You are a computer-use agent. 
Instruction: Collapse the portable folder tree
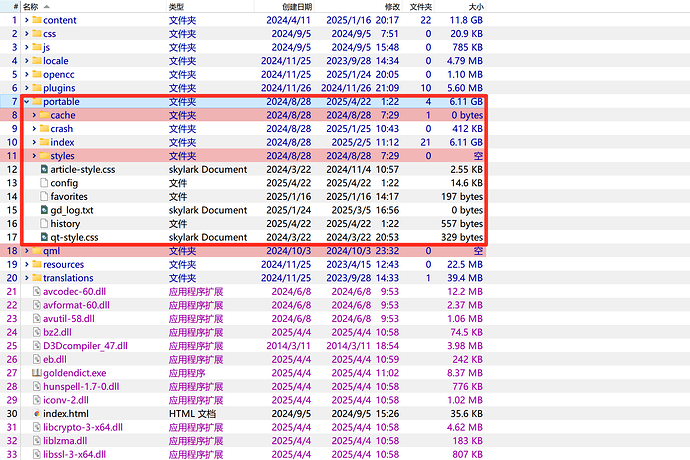point(26,102)
